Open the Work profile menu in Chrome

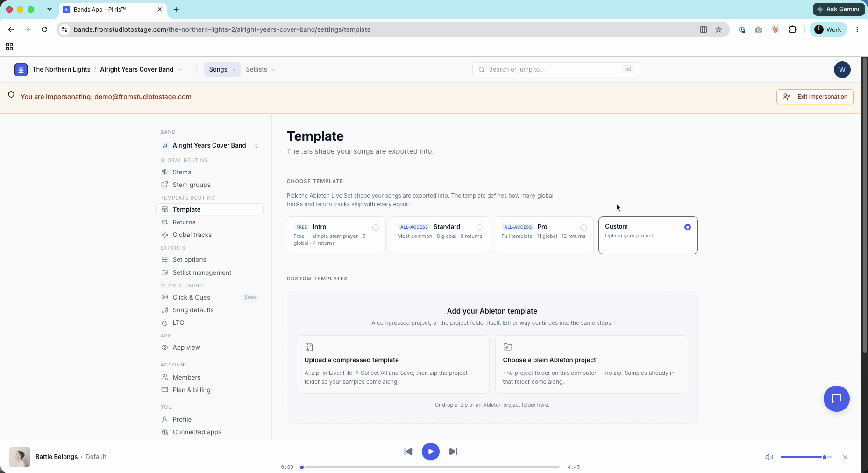coord(828,29)
